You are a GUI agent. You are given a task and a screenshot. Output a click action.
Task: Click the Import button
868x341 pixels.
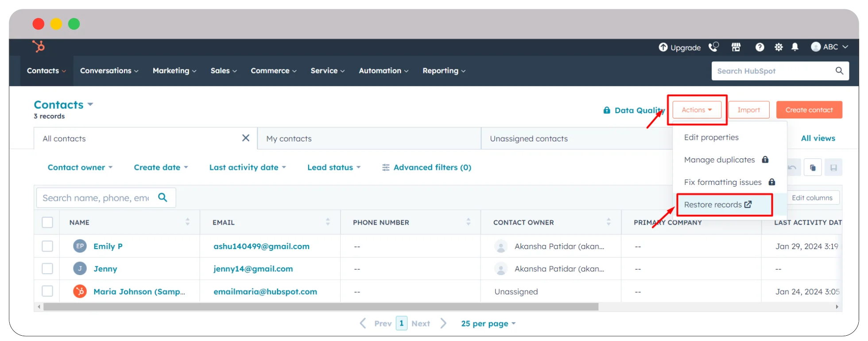(x=749, y=110)
